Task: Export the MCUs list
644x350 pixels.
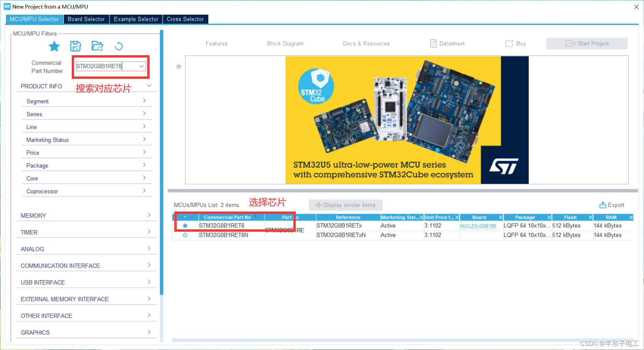Action: 611,205
